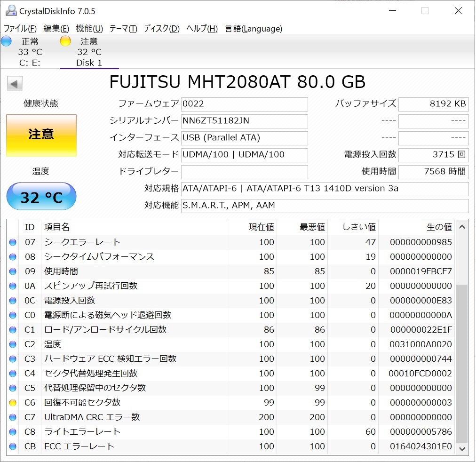Click the interface field USB (Parallel ATA)
The height and width of the screenshot is (462, 476).
click(x=245, y=138)
